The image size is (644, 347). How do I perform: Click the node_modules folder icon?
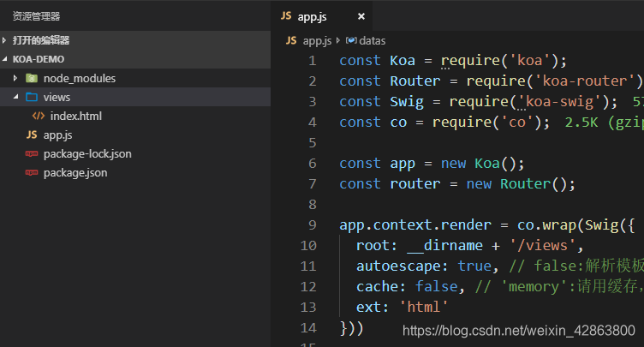click(x=32, y=78)
